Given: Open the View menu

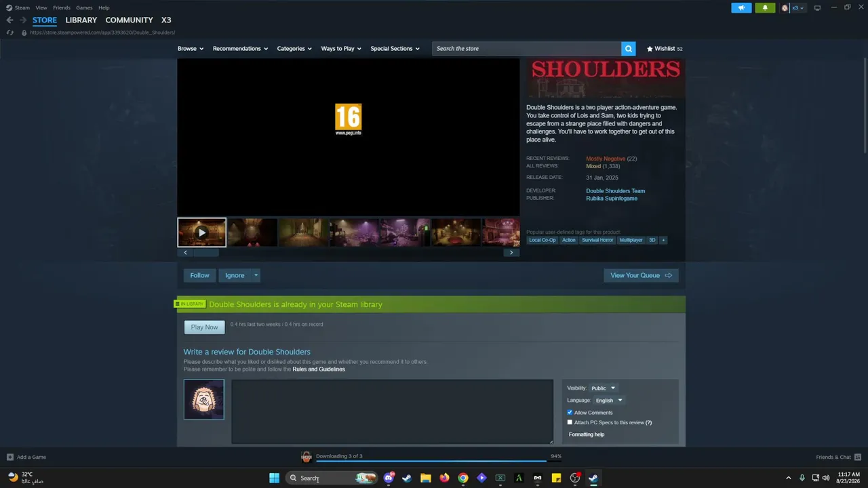Looking at the screenshot, I should pyautogui.click(x=41, y=8).
